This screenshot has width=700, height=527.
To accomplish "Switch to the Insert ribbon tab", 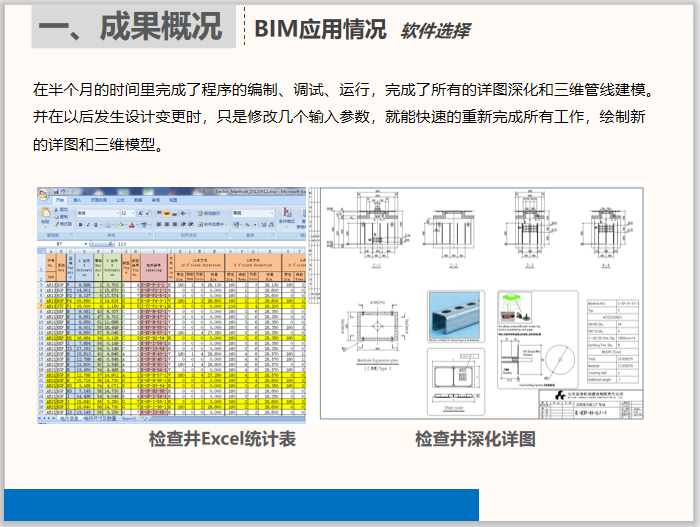I will (x=74, y=200).
